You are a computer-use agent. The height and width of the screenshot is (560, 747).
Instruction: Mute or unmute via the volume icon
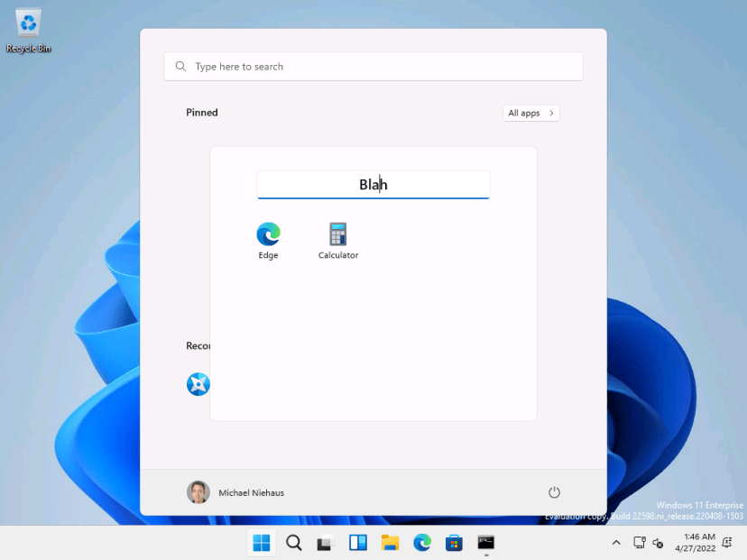[658, 542]
